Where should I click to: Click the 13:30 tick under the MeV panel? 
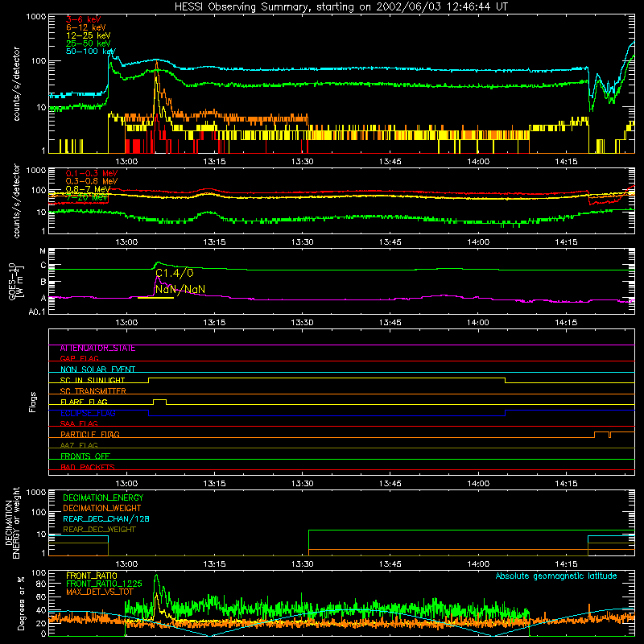pyautogui.click(x=303, y=242)
